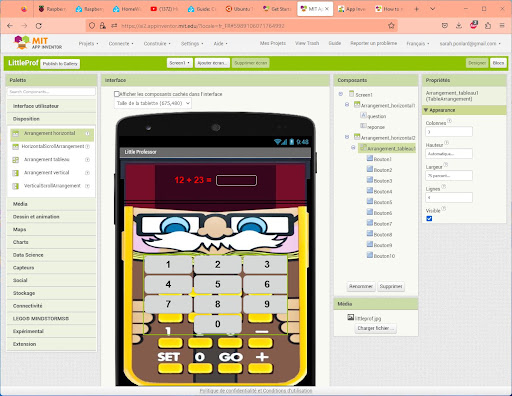Open tablet size dropdown
Screen dimensions: 512x396
153,103
